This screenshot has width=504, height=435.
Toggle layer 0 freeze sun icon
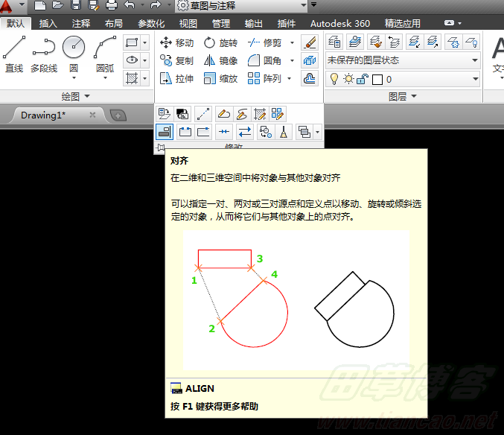348,79
